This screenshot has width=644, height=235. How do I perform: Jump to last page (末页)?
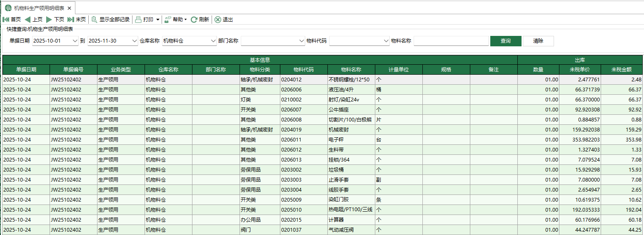pyautogui.click(x=77, y=20)
